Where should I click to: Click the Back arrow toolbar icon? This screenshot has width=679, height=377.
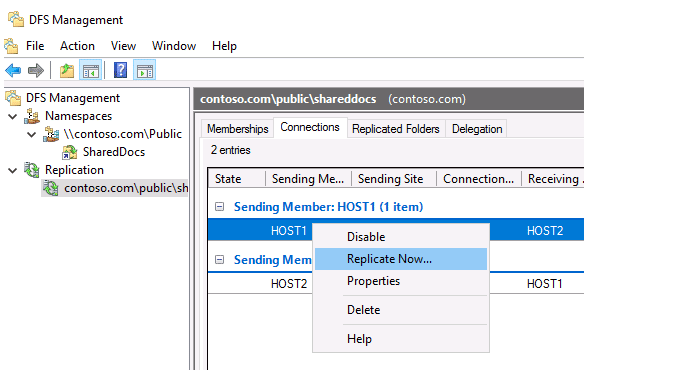[x=13, y=70]
